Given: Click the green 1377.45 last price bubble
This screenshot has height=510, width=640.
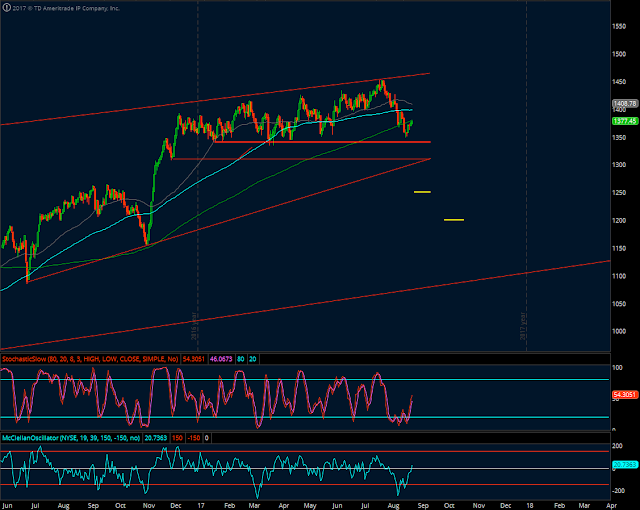Looking at the screenshot, I should pyautogui.click(x=624, y=121).
